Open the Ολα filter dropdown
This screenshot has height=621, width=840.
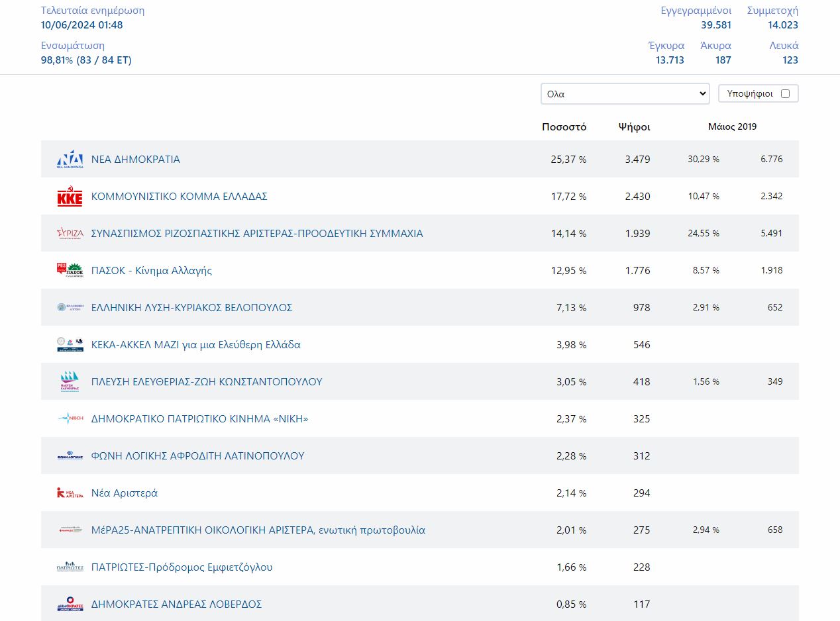pyautogui.click(x=625, y=94)
